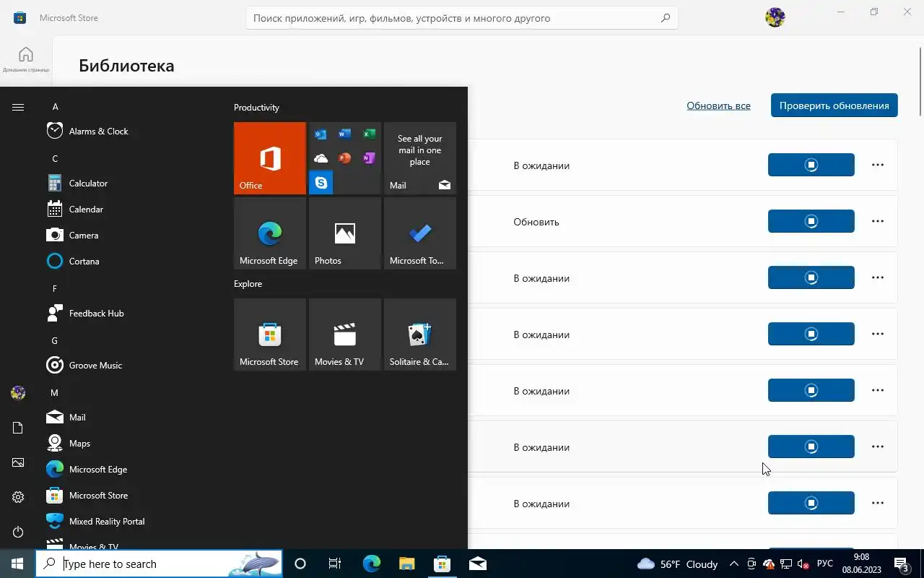
Task: Open Microsoft Edge on the taskbar
Action: (372, 564)
